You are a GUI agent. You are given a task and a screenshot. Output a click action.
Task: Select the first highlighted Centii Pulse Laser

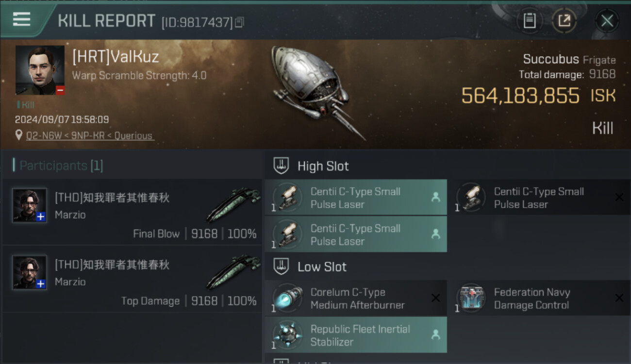(356, 198)
